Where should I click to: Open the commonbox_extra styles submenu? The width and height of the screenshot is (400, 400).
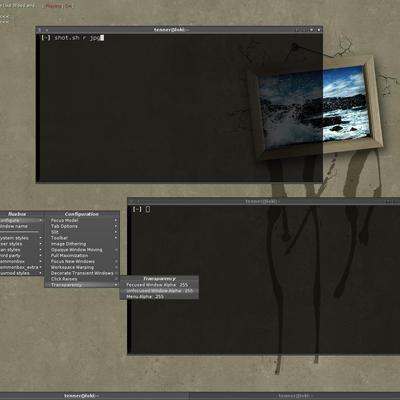pyautogui.click(x=22, y=267)
